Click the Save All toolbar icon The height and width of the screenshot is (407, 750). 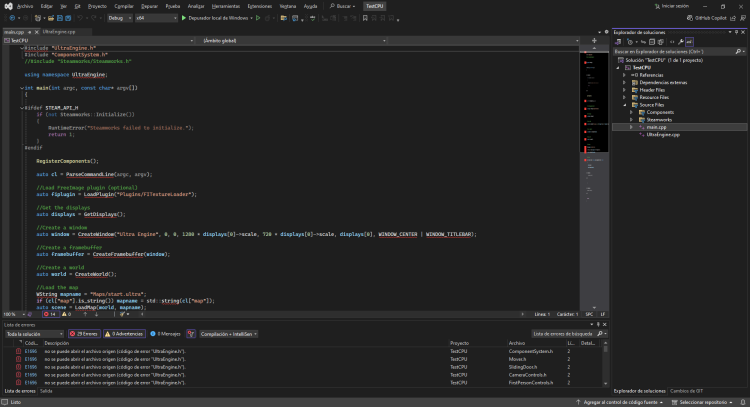tap(67, 18)
